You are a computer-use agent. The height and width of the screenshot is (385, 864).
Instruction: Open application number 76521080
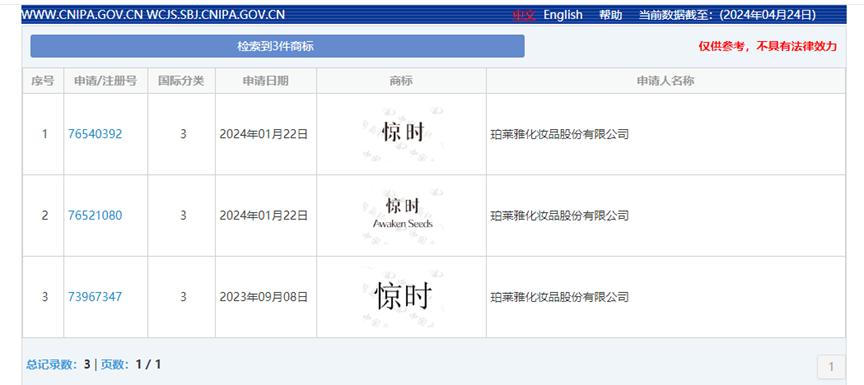(x=95, y=215)
